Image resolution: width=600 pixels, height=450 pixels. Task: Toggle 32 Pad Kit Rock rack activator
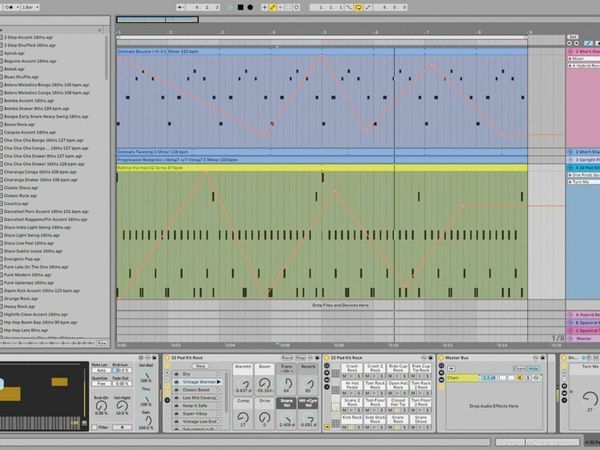[167, 358]
